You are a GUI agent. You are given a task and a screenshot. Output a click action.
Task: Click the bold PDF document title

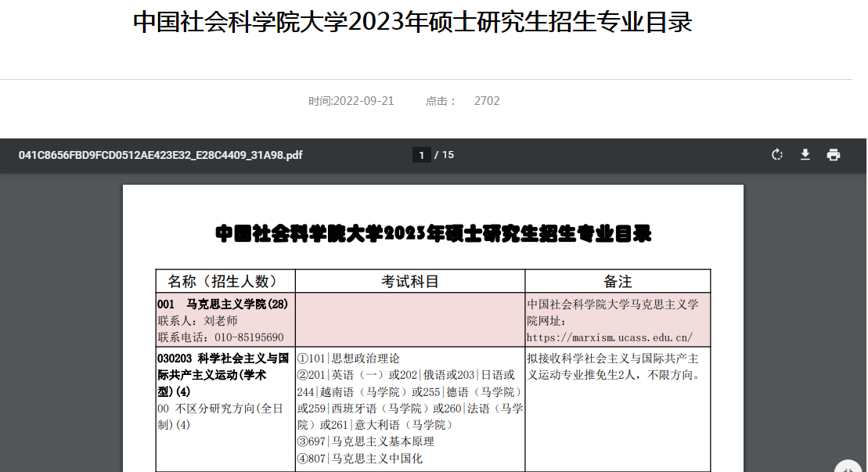click(433, 233)
